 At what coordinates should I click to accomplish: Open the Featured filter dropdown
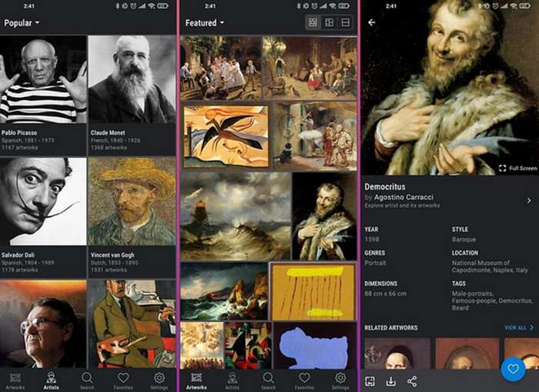point(205,23)
